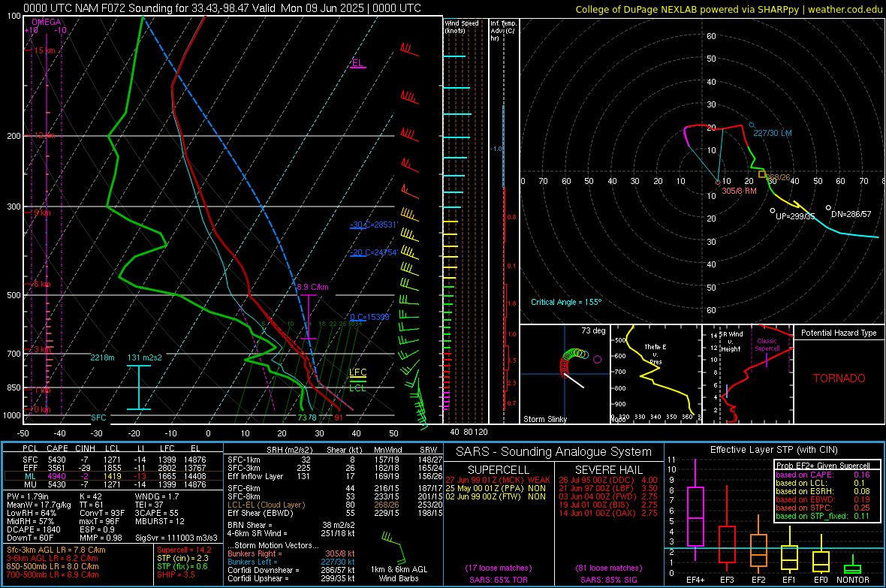Click the surface temperature value '91' on skew-T
The height and width of the screenshot is (588, 886).
point(339,418)
